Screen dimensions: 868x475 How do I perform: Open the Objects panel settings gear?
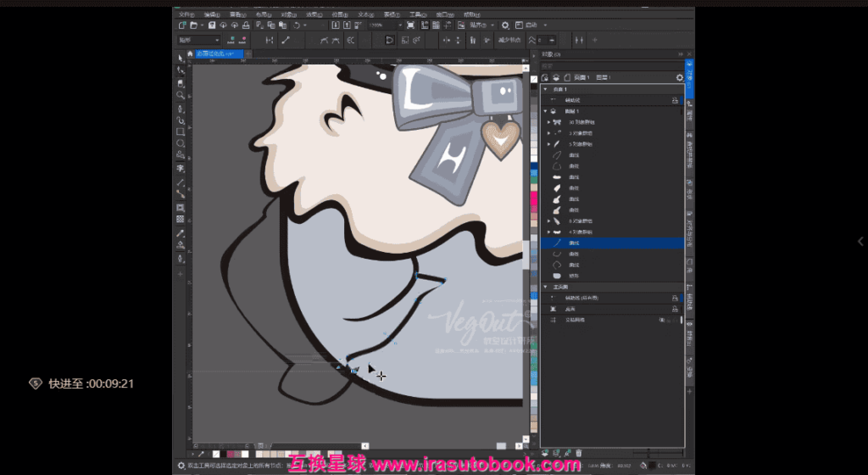tap(679, 77)
